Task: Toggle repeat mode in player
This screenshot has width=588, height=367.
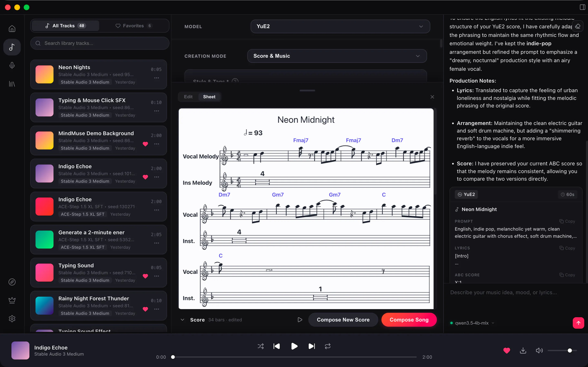Action: (327, 346)
